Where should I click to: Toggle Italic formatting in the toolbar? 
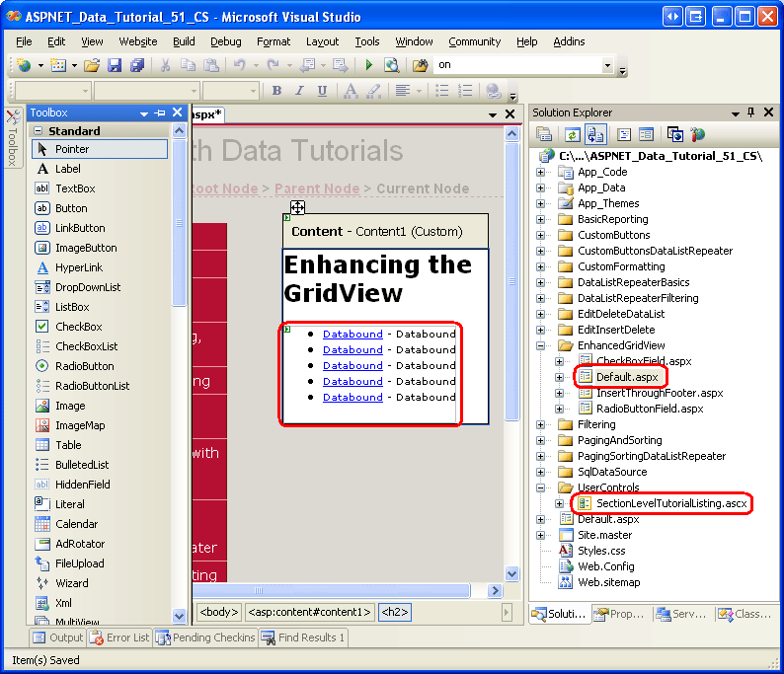[x=298, y=91]
